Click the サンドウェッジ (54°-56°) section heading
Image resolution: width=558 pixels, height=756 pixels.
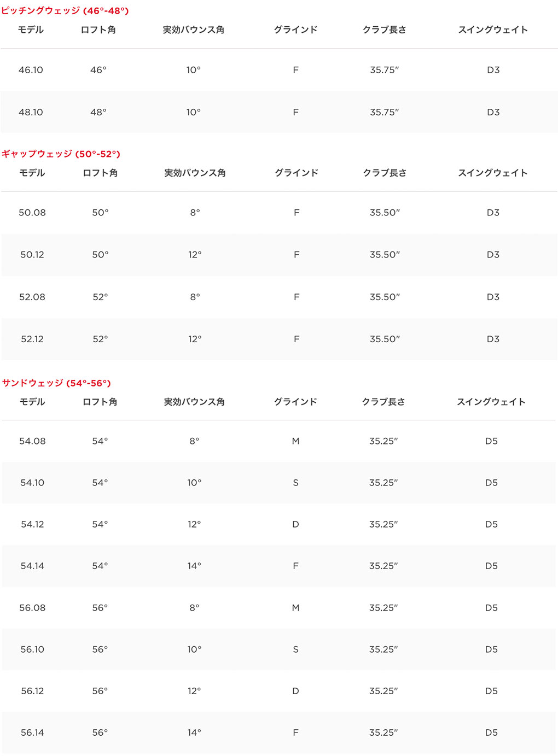pyautogui.click(x=56, y=383)
